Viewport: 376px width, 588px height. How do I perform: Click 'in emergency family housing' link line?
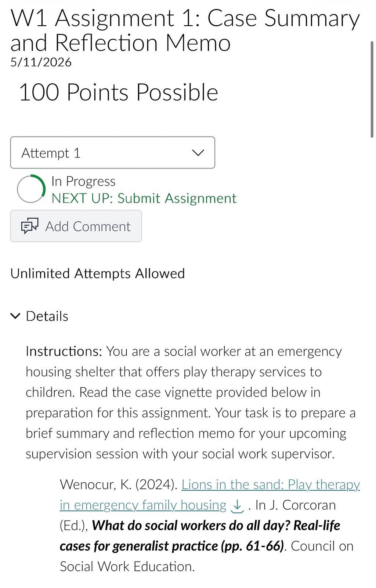tap(143, 505)
